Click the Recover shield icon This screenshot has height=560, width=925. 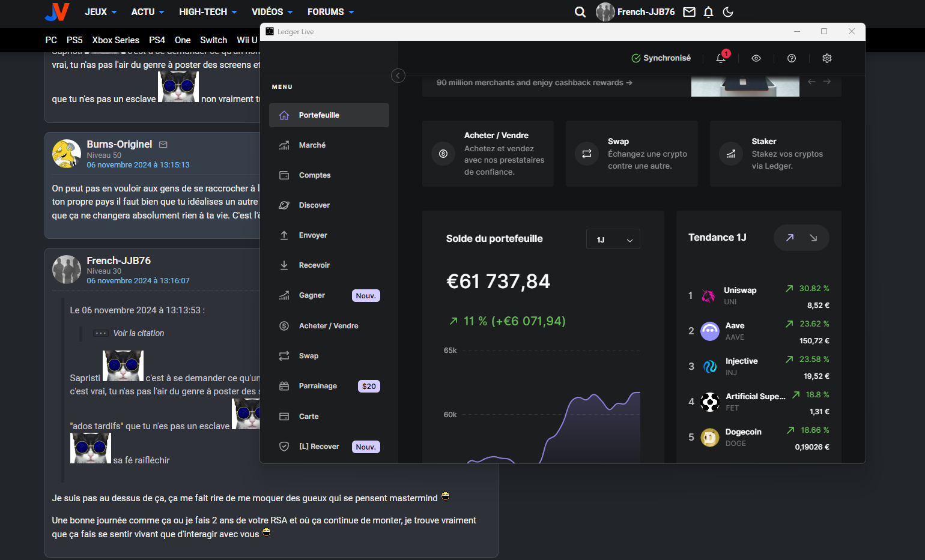coord(284,447)
